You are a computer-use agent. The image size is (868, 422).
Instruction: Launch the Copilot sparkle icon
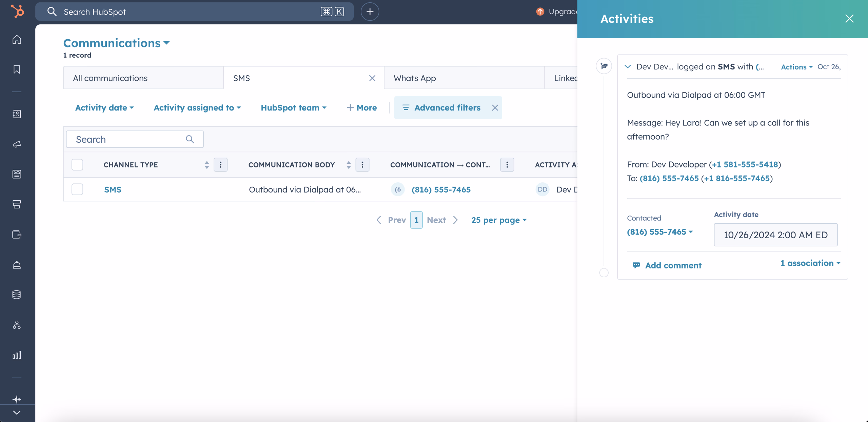pos(16,399)
